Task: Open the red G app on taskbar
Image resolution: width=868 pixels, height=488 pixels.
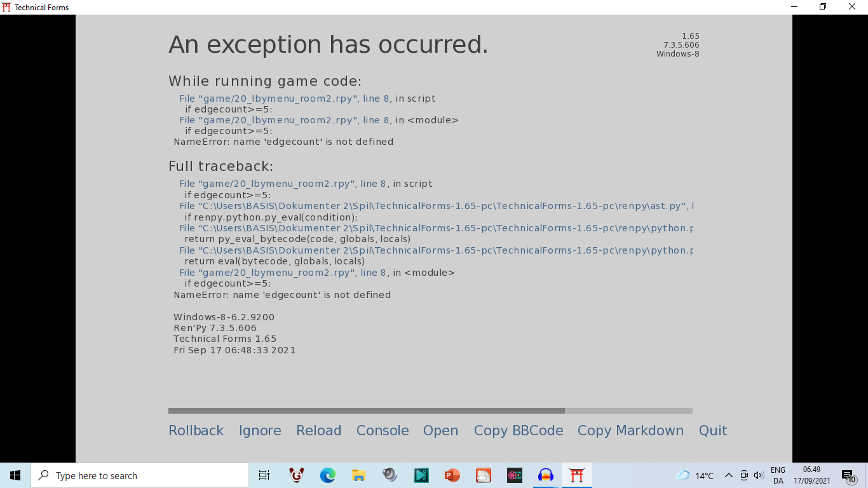Action: [296, 475]
